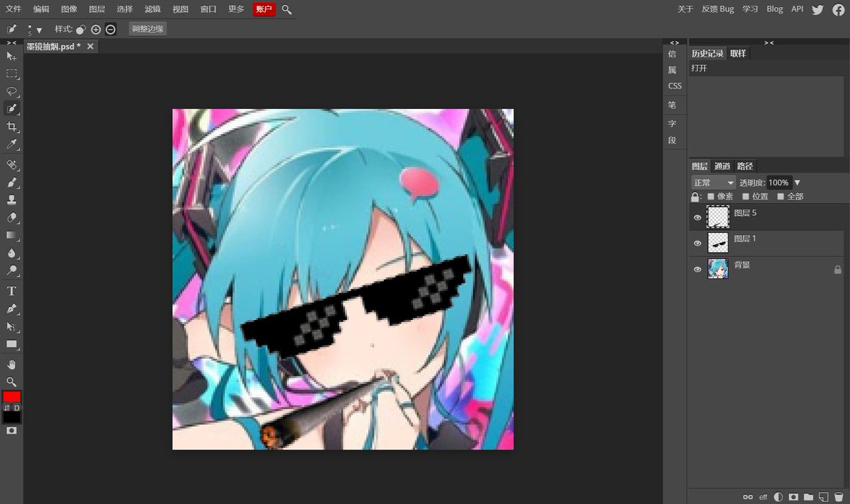This screenshot has width=850, height=504.
Task: Hide layer 图层 5 via eye icon
Action: [x=697, y=217]
